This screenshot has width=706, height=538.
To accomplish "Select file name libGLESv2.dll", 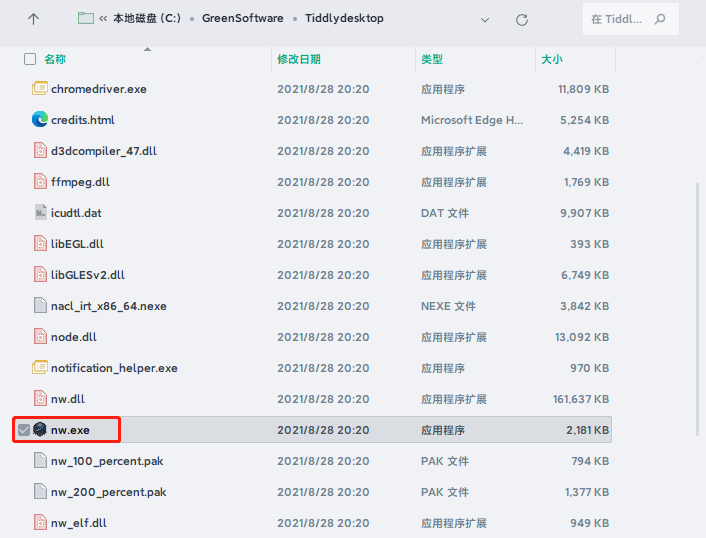I will [88, 275].
